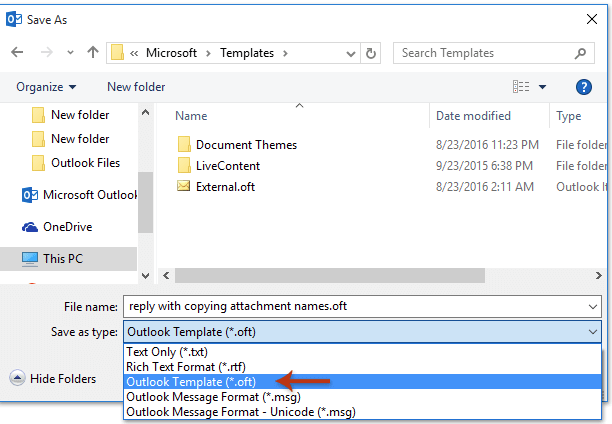Screen dimensions: 612x424
Task: Click the search magnifier icon
Action: pyautogui.click(x=580, y=53)
